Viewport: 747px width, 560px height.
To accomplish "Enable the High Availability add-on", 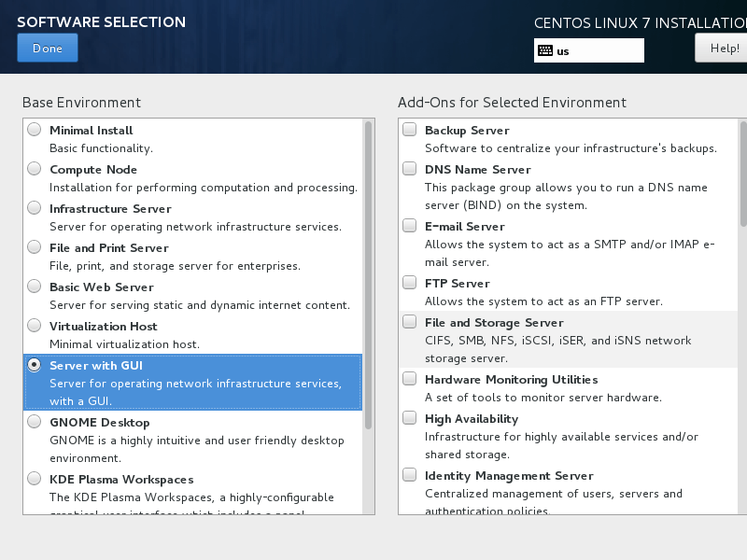I will pyautogui.click(x=409, y=417).
